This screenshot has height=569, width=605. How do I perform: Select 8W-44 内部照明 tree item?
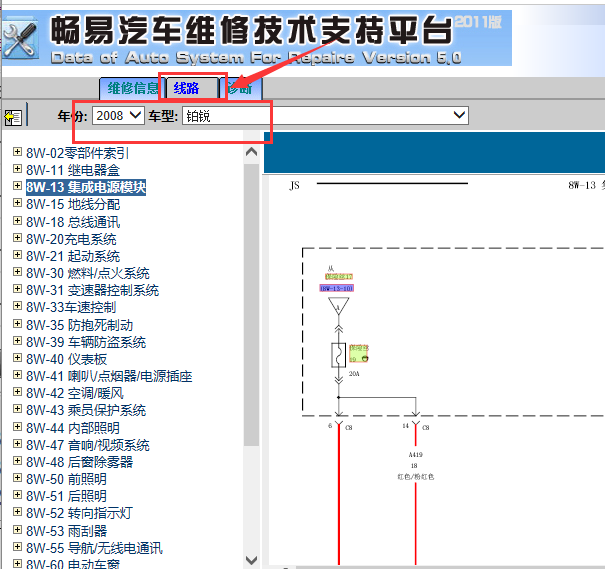pyautogui.click(x=73, y=428)
